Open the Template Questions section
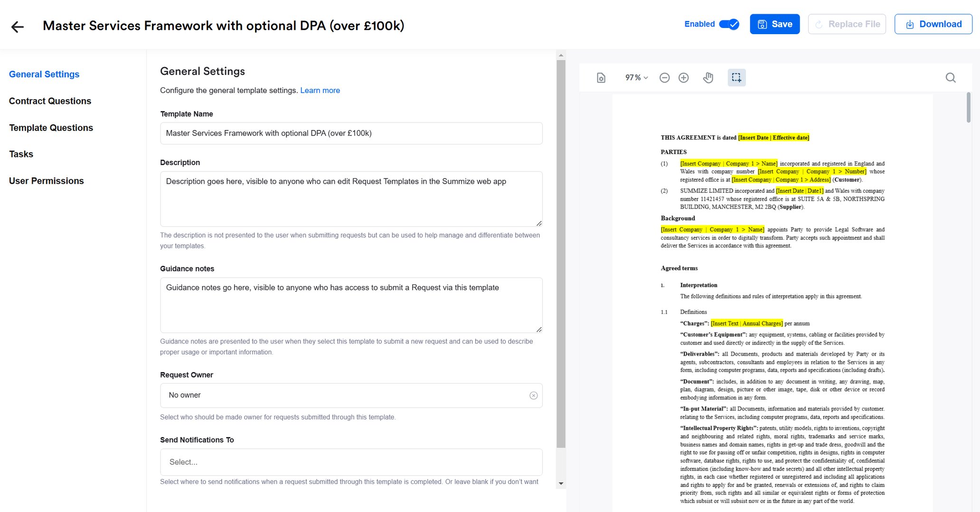The height and width of the screenshot is (512, 980). pos(51,128)
